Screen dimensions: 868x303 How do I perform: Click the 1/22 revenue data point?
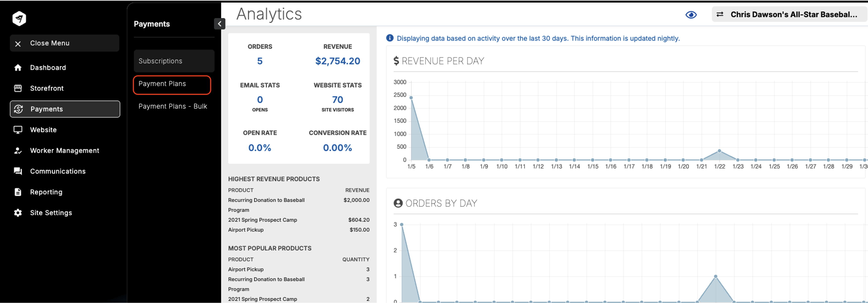pos(719,151)
